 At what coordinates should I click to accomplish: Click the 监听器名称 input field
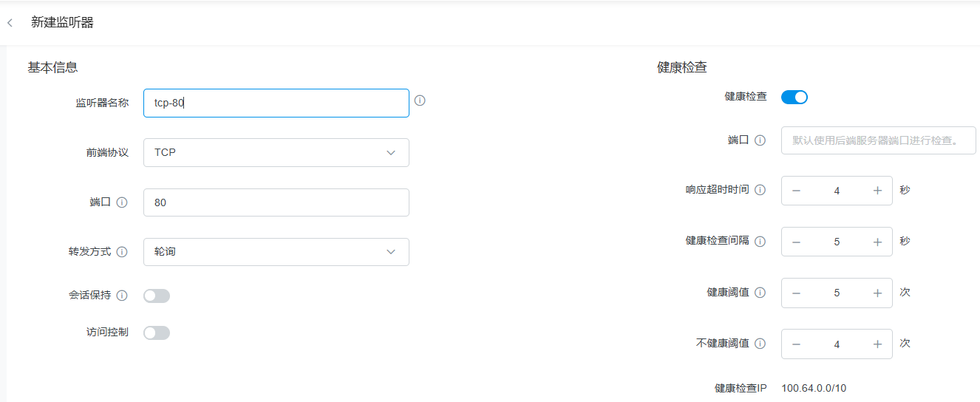(x=276, y=103)
